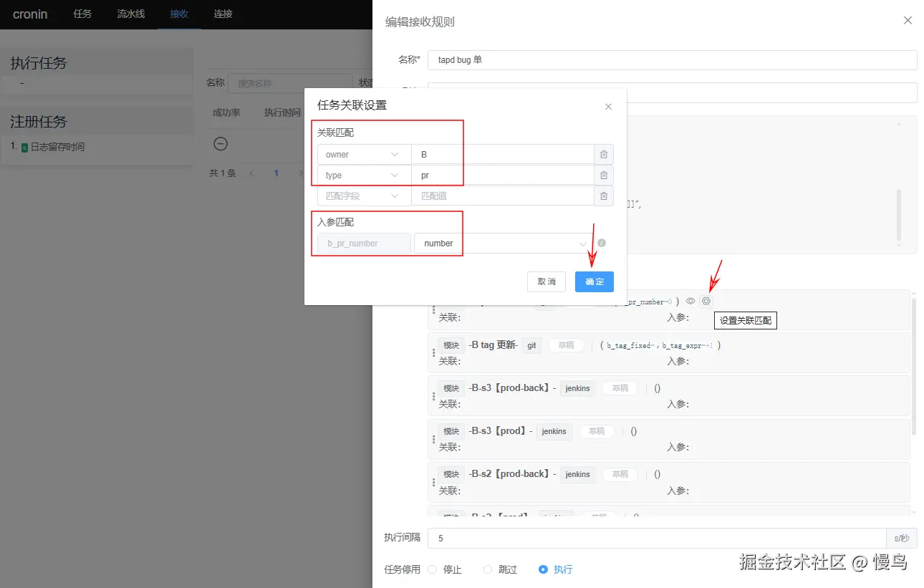Click the cronin logo
This screenshot has width=924, height=588.
pos(30,14)
